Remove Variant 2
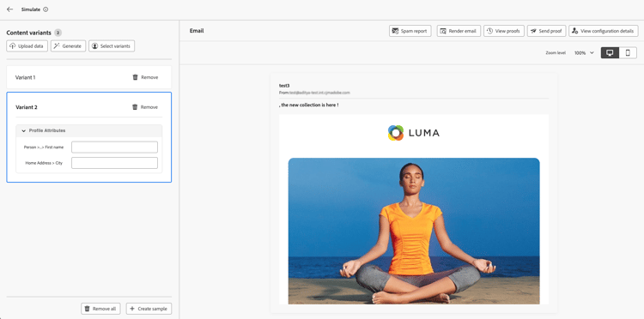 click(145, 107)
